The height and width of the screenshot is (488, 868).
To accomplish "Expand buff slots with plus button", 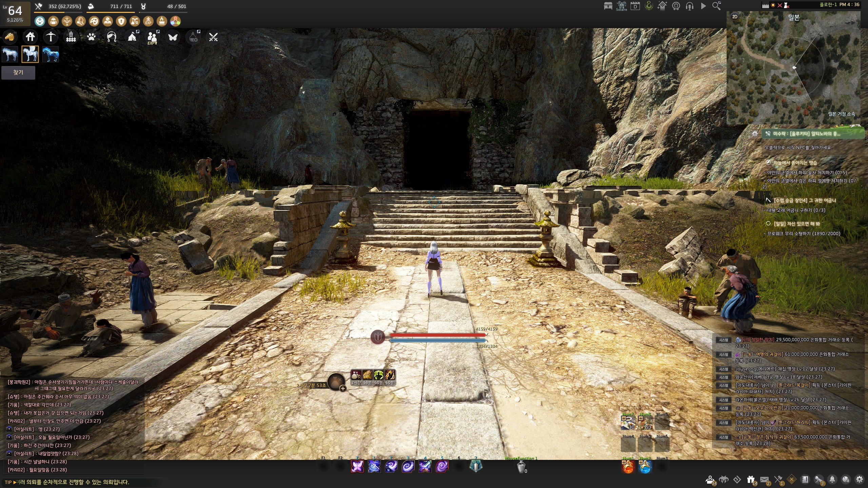I will coord(343,389).
